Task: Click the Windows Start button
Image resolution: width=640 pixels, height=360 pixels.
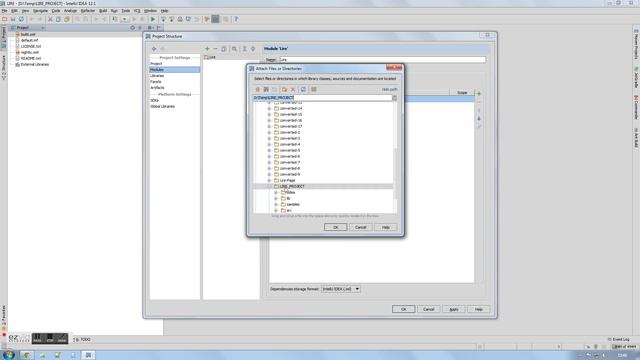Action: [x=9, y=355]
